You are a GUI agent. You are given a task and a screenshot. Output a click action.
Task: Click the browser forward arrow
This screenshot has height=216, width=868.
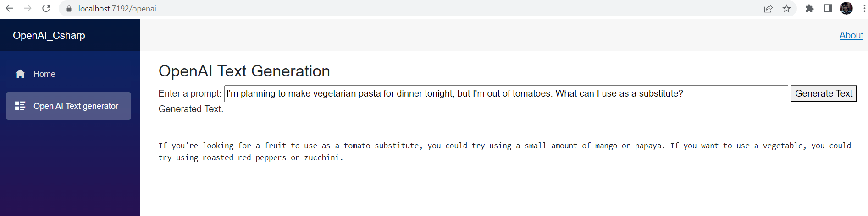[28, 8]
